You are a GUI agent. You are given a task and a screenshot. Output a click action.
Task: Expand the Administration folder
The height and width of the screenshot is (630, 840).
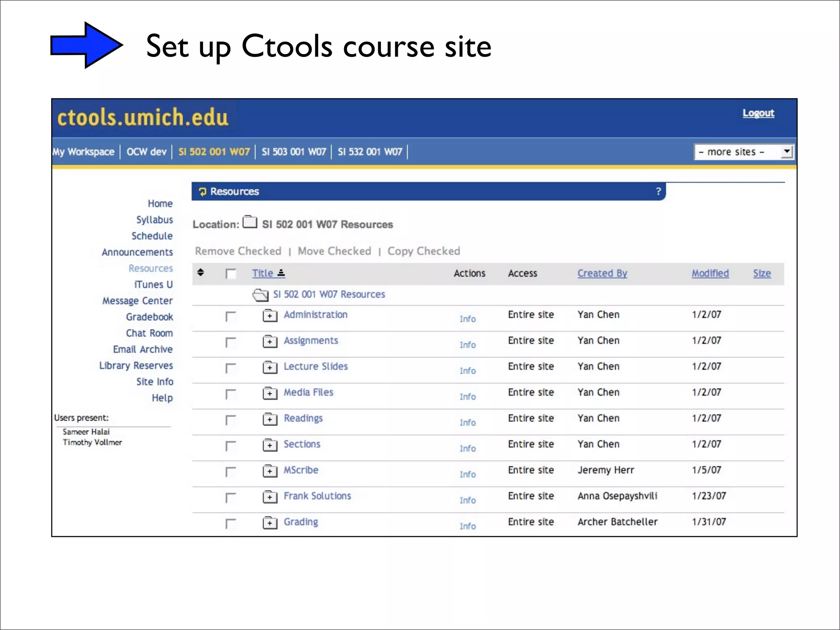coord(270,315)
